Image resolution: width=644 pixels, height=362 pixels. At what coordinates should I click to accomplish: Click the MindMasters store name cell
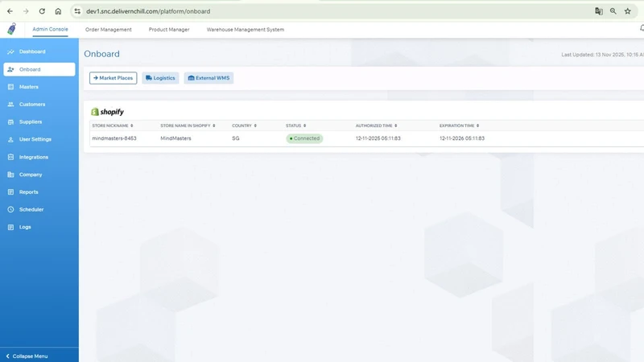pyautogui.click(x=175, y=138)
